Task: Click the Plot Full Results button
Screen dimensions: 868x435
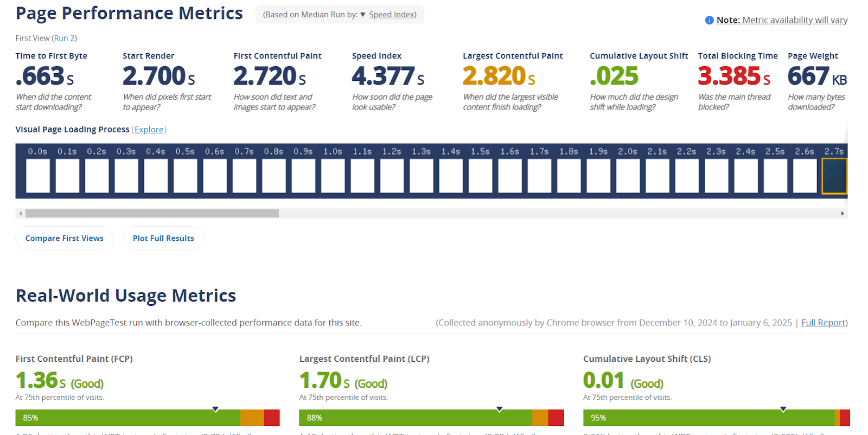Action: [163, 238]
